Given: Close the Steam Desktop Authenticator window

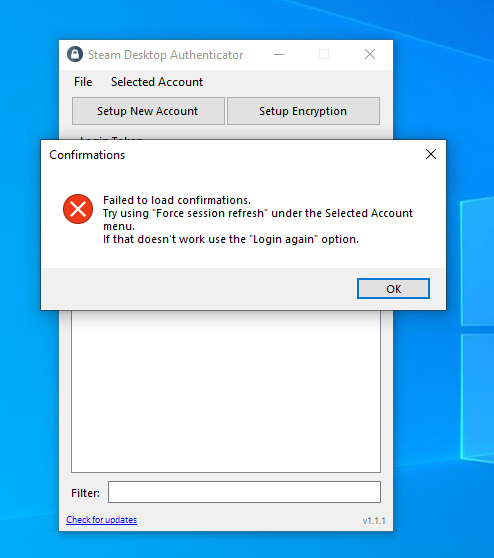Looking at the screenshot, I should (370, 54).
